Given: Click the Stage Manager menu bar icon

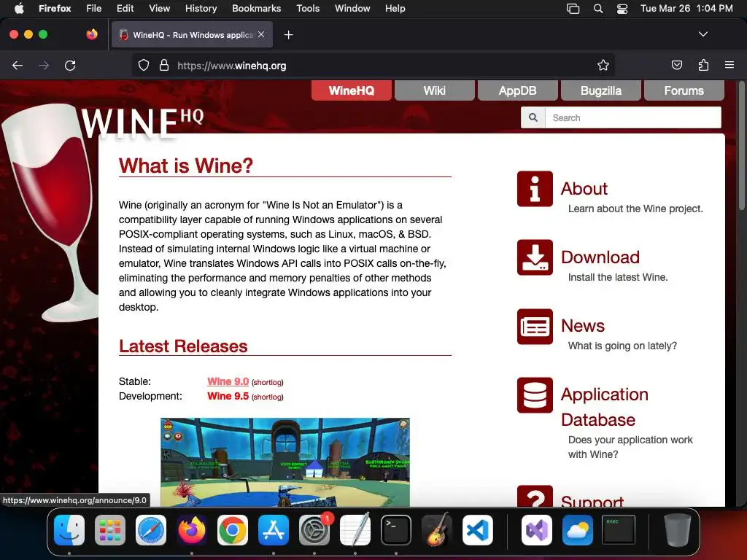Looking at the screenshot, I should coord(573,8).
